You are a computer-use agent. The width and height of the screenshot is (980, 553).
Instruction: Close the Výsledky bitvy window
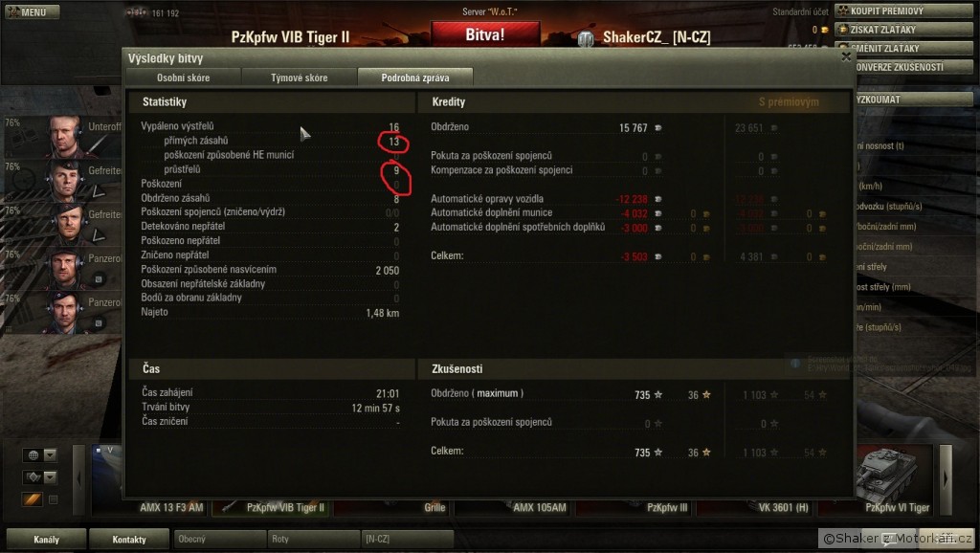tap(846, 56)
